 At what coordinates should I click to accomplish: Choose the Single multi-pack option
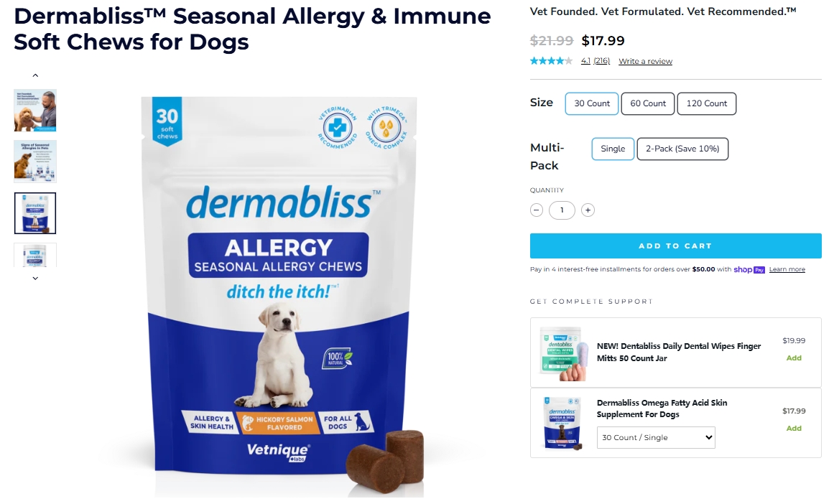click(613, 149)
